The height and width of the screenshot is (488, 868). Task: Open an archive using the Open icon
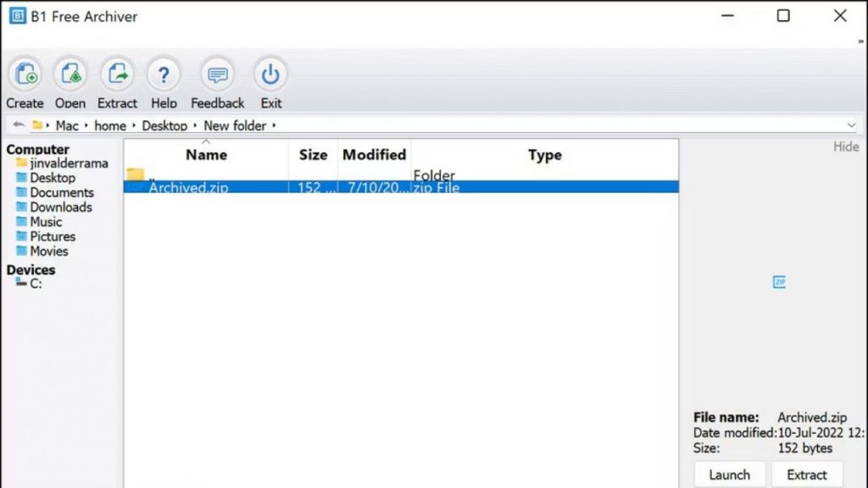pyautogui.click(x=70, y=75)
